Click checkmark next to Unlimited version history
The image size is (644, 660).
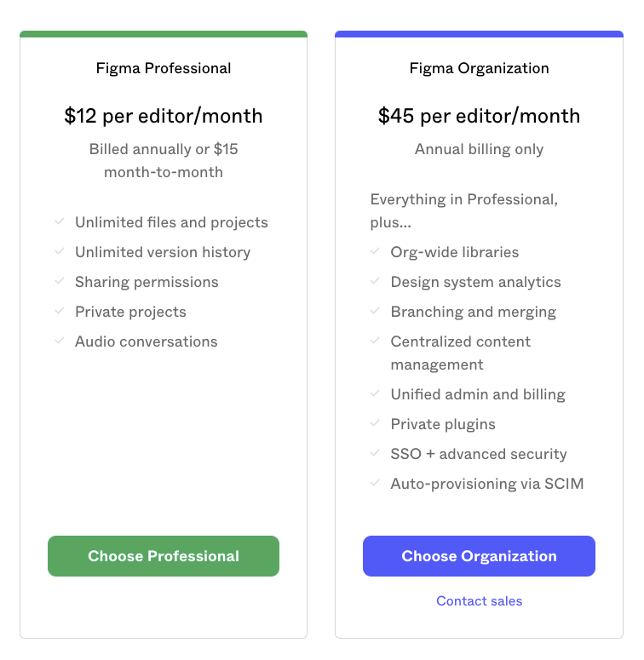[x=60, y=251]
